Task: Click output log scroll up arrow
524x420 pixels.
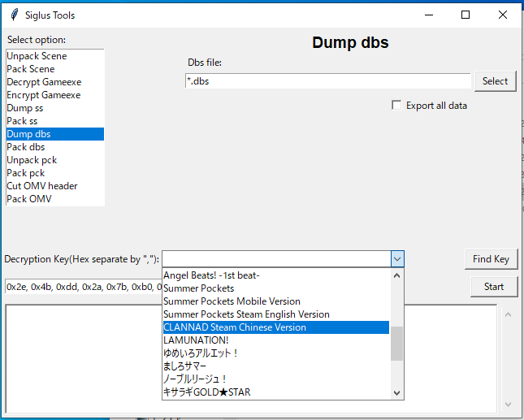Action: pyautogui.click(x=508, y=314)
